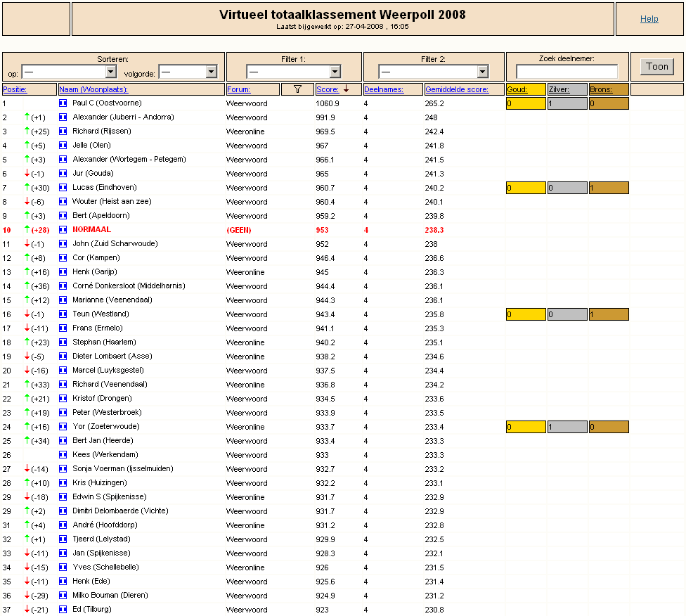Open details icon next to Lucas (Eindhoven)
This screenshot has width=686, height=616.
tap(63, 187)
